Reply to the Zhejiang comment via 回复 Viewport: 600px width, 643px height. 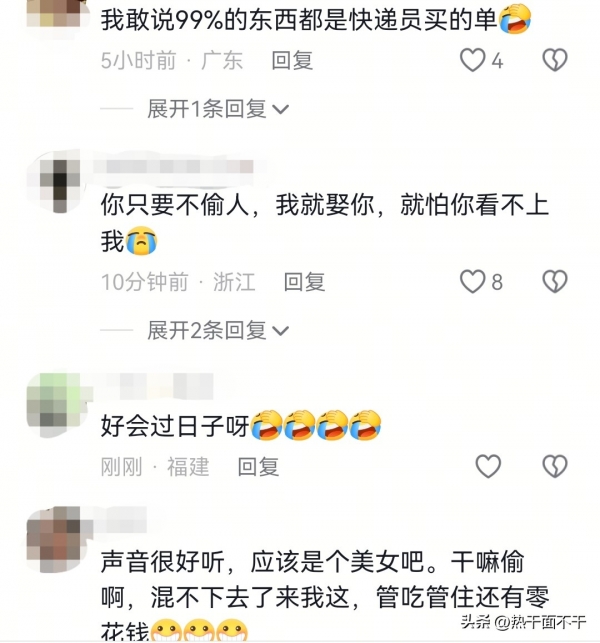coord(305,282)
